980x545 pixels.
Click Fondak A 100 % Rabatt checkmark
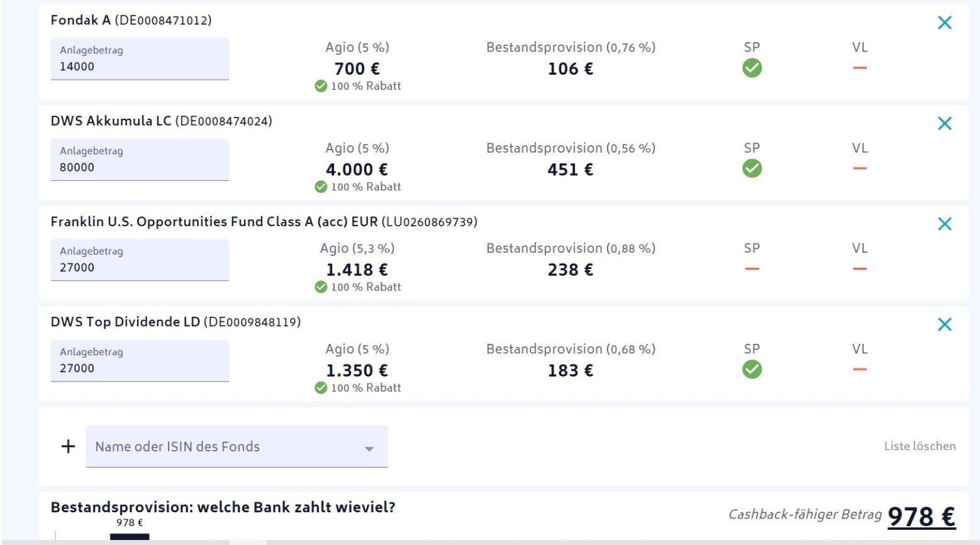[x=321, y=86]
